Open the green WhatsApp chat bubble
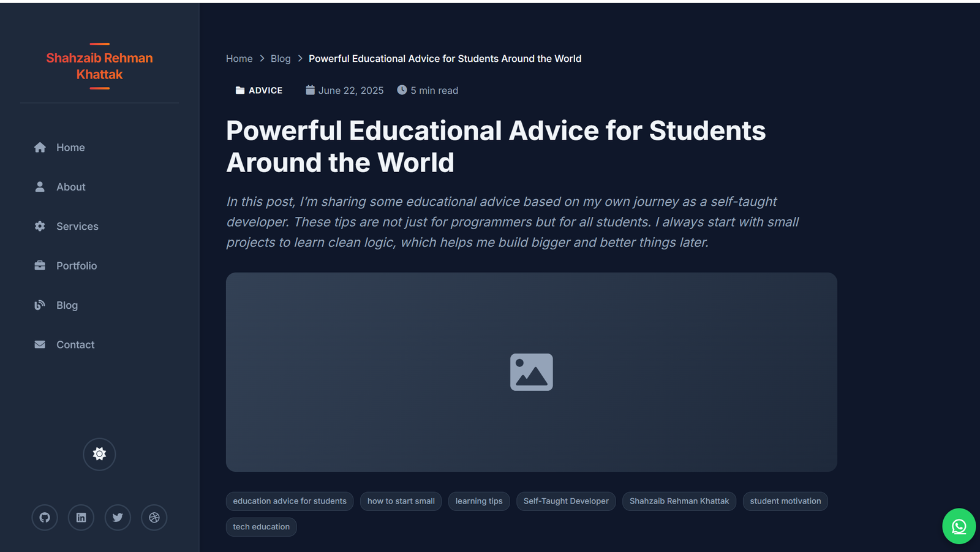980x552 pixels. pos(958,526)
